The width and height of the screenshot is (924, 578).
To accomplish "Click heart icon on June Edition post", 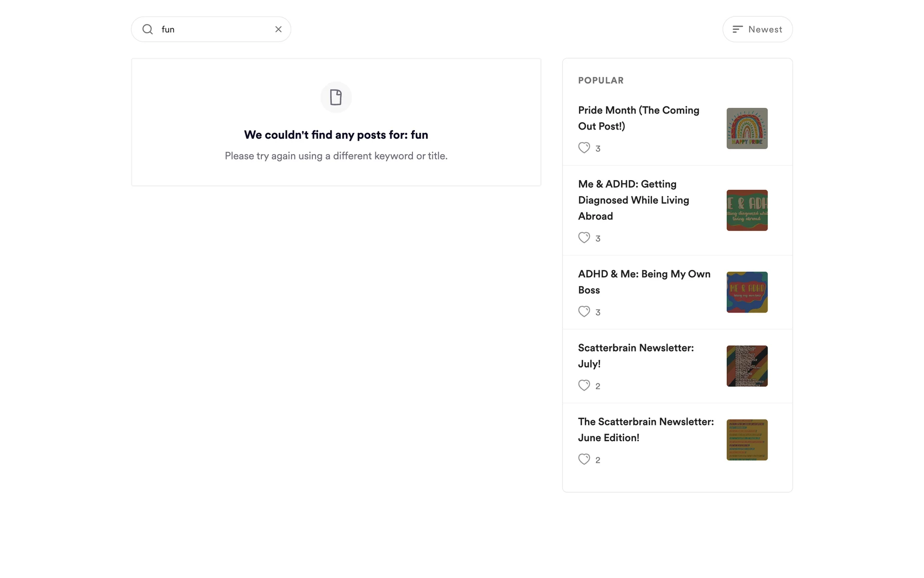I will point(584,460).
